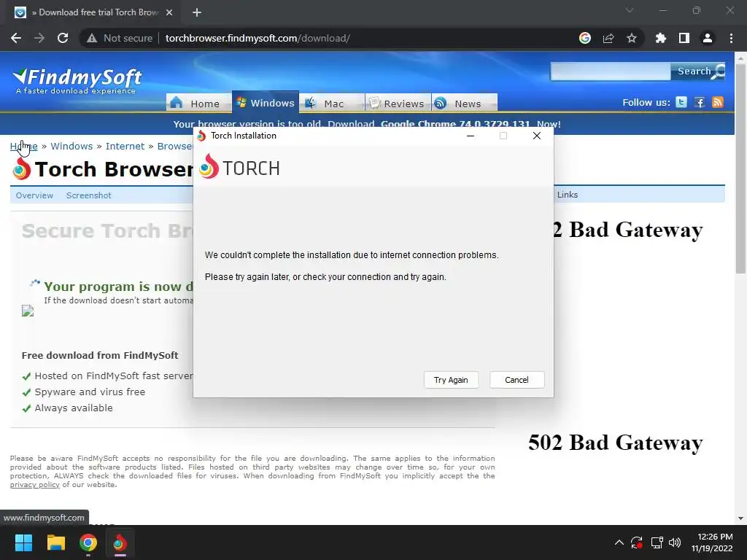Close the Torch Installation dialog
The height and width of the screenshot is (560, 747).
point(537,136)
